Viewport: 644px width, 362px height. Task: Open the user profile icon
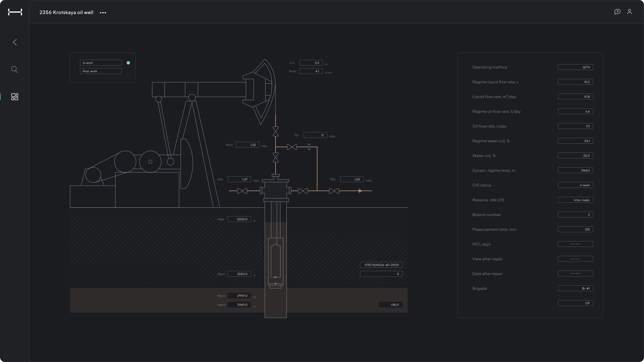[x=629, y=12]
